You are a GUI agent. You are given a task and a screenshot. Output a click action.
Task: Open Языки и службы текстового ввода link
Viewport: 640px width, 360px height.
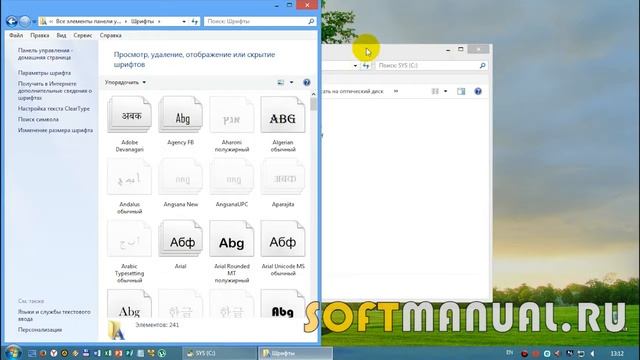[x=54, y=315]
